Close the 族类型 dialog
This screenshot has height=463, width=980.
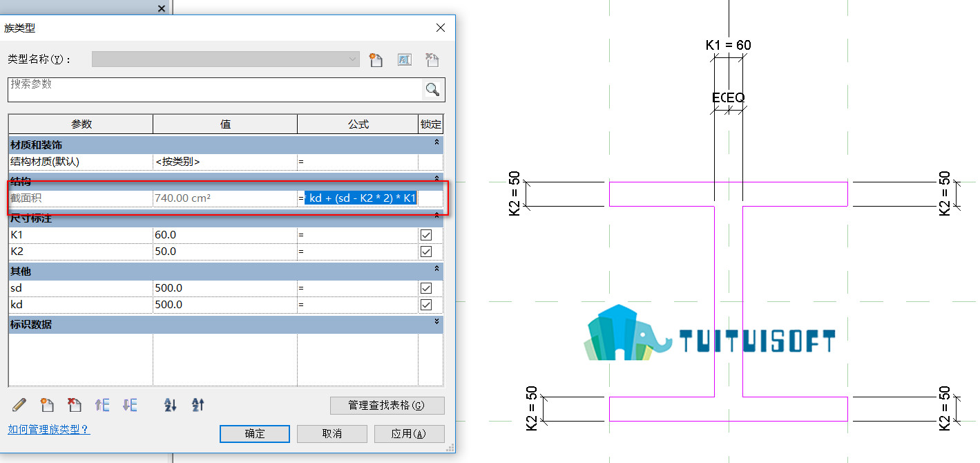(x=441, y=28)
